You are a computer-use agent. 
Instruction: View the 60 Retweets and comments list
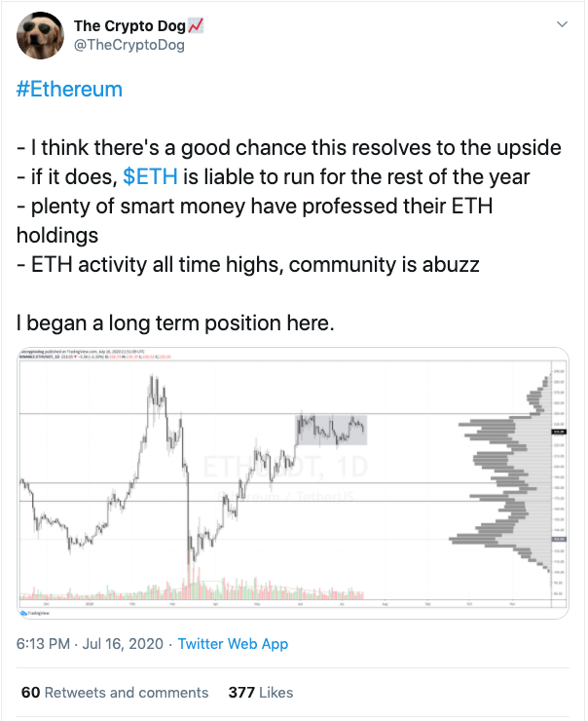click(x=115, y=693)
